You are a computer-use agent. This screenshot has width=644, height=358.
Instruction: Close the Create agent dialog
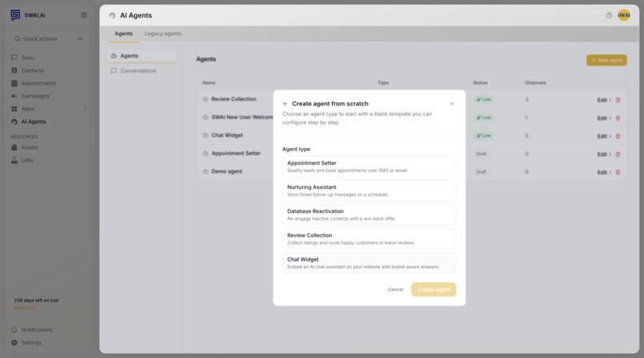tap(451, 104)
